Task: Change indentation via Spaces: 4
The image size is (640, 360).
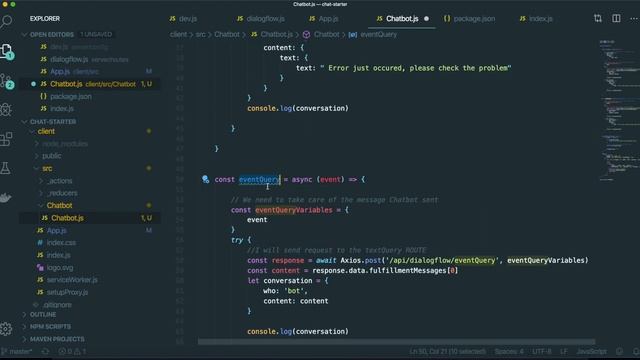Action: pyautogui.click(x=509, y=351)
